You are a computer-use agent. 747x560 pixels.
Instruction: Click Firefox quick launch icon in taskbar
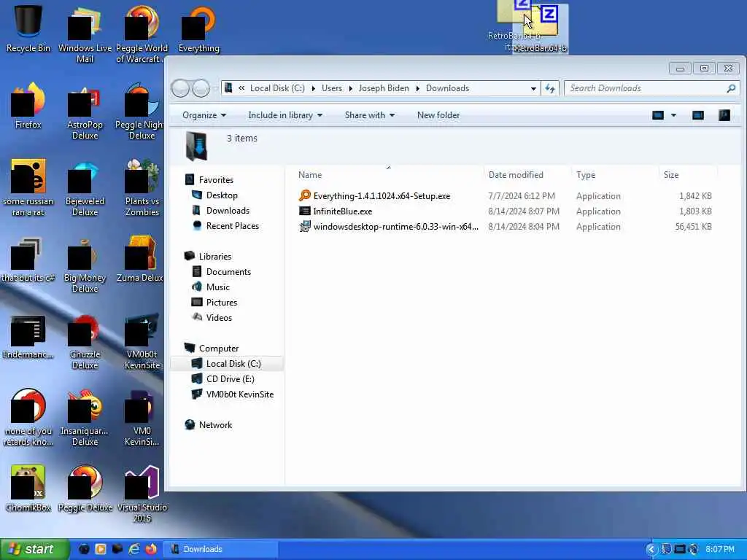[151, 549]
